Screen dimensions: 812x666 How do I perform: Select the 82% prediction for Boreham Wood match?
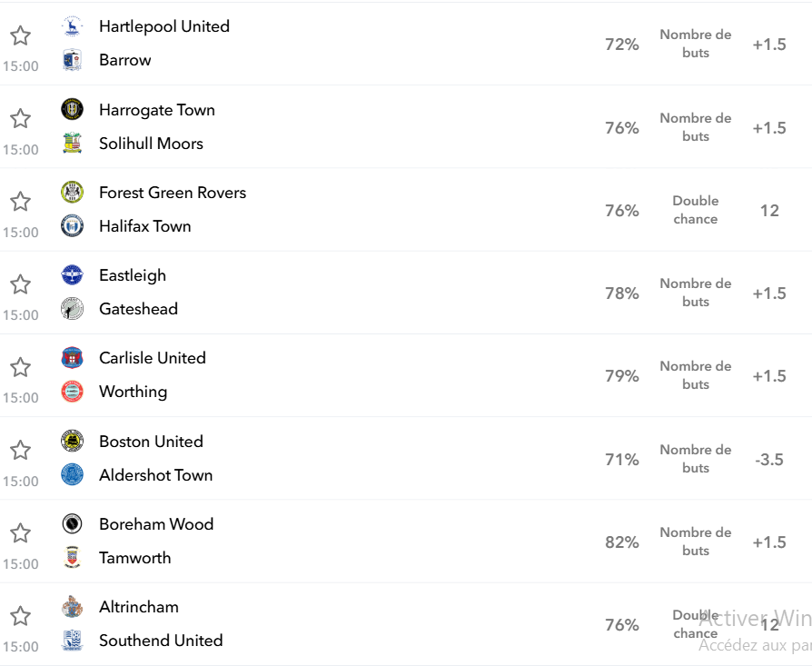(x=622, y=542)
